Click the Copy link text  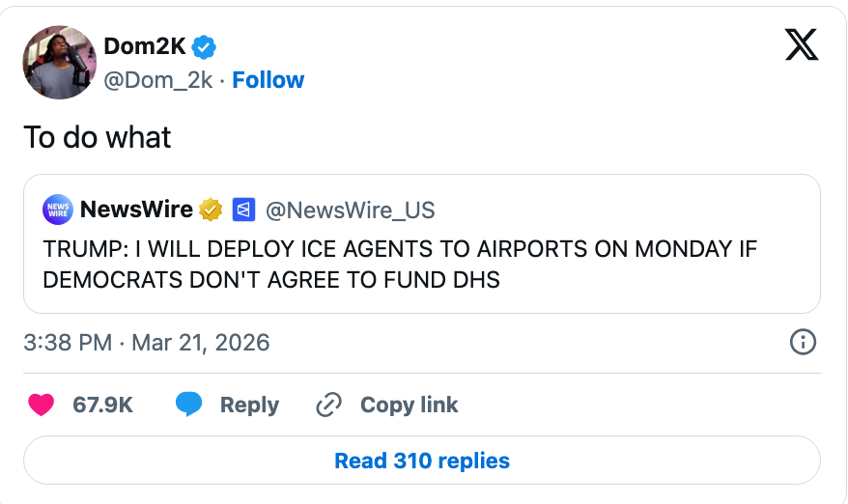point(409,405)
